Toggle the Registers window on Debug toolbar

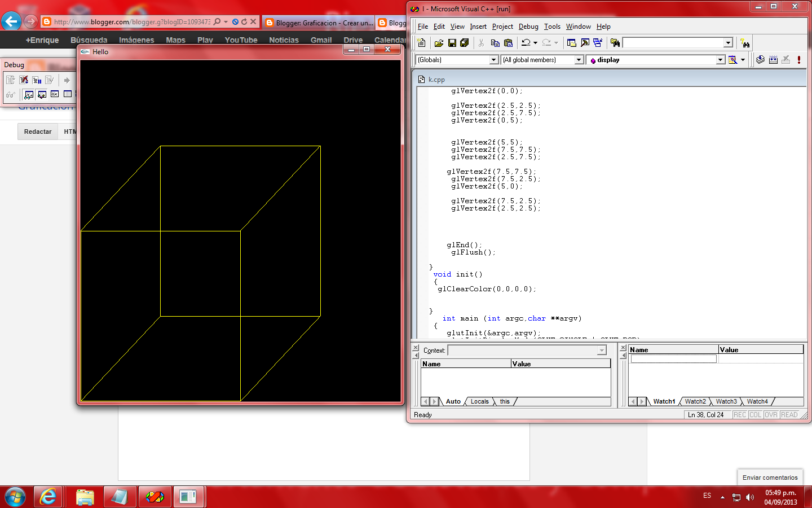pos(55,94)
